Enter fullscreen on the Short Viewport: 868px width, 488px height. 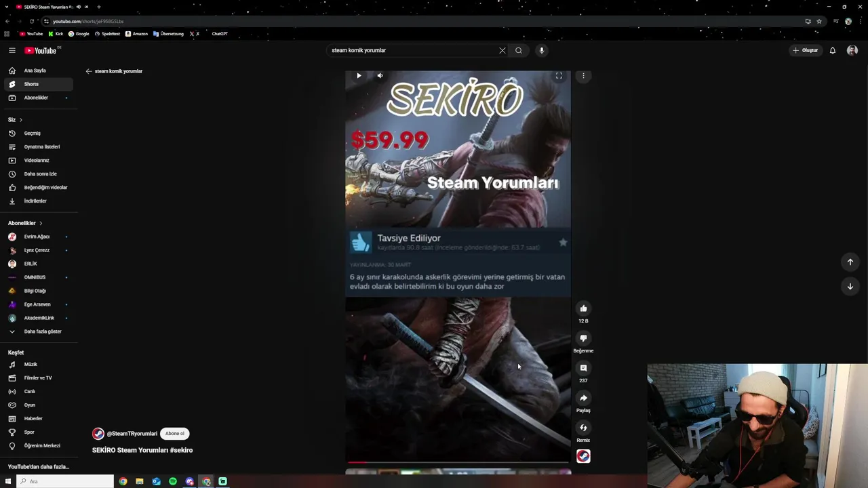click(x=559, y=75)
